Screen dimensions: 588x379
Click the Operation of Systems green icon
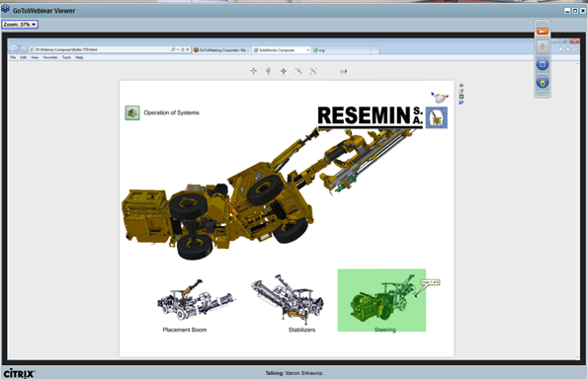(132, 113)
